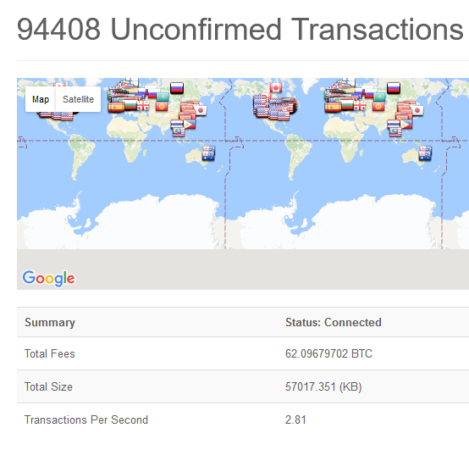The image size is (469, 450).
Task: Click the Kazakhstan flag marker on left map copy
Action: pos(163,97)
